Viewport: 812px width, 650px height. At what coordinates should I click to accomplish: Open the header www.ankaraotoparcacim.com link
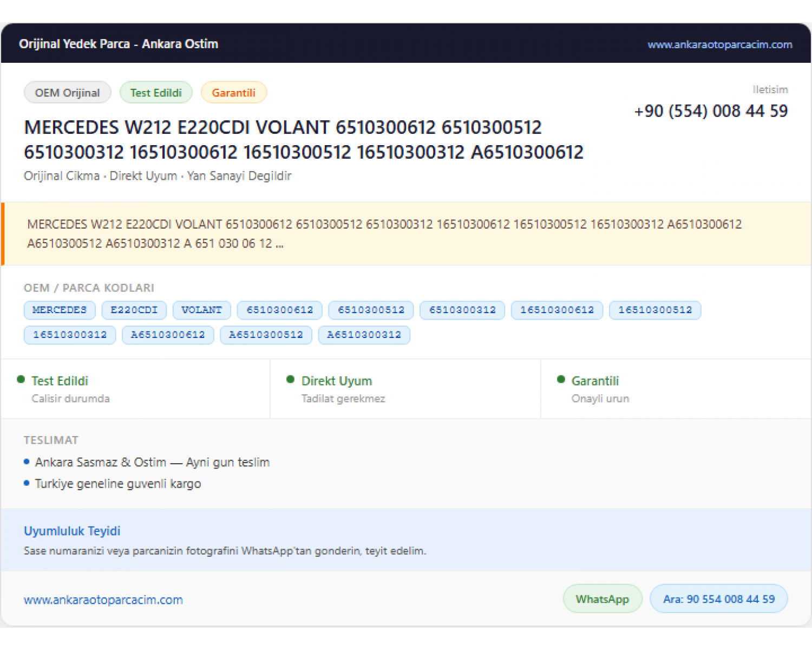coord(719,44)
